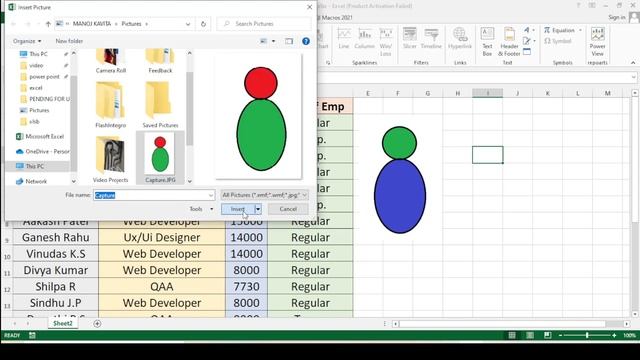640x360 pixels.
Task: Open the excel folder in sidebar
Action: point(36,88)
